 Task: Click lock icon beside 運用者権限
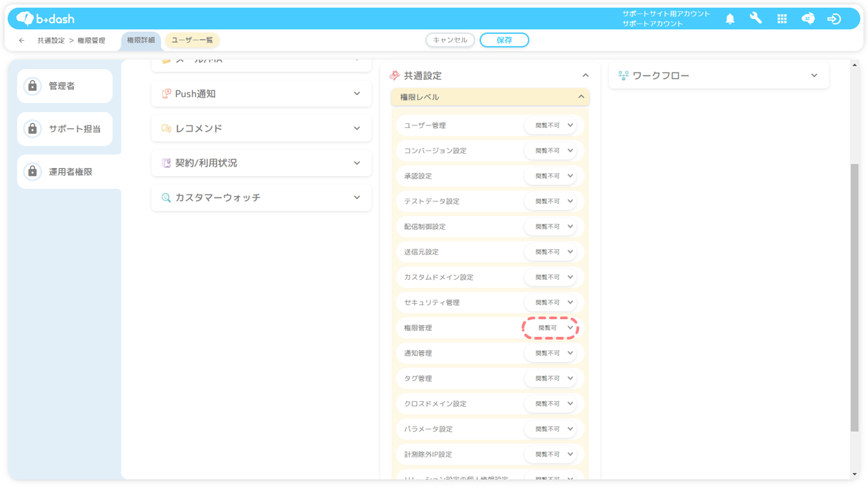(x=32, y=171)
